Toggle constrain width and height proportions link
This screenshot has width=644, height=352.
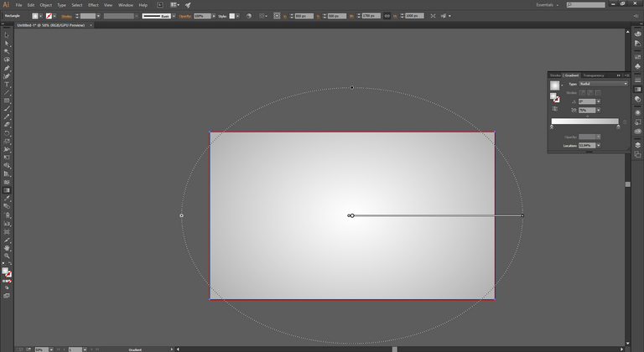(x=387, y=16)
